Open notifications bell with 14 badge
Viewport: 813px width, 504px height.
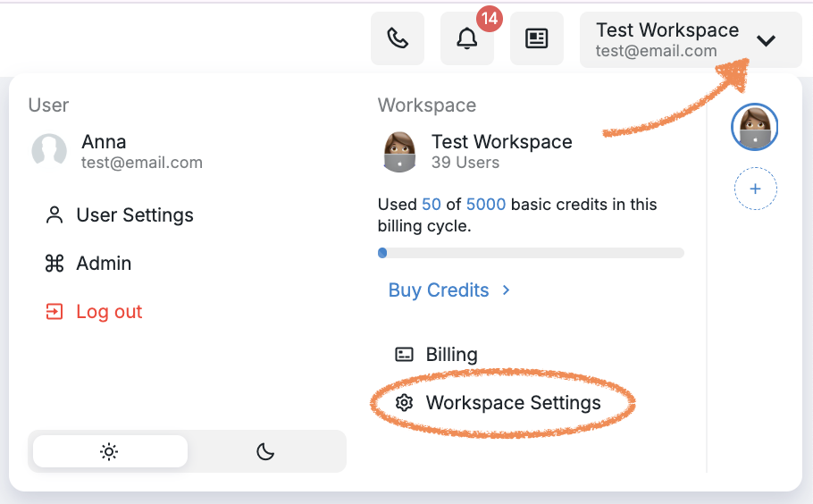coord(467,39)
